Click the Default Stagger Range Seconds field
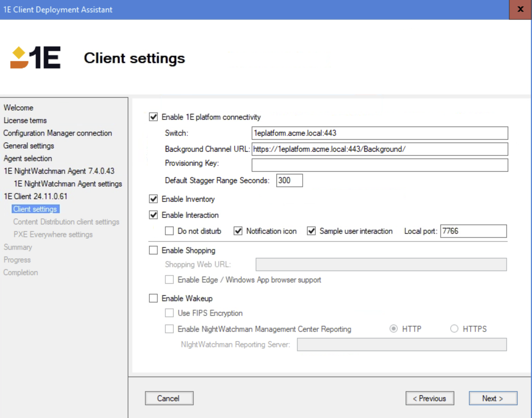Screen dimensions: 532x418 point(289,180)
